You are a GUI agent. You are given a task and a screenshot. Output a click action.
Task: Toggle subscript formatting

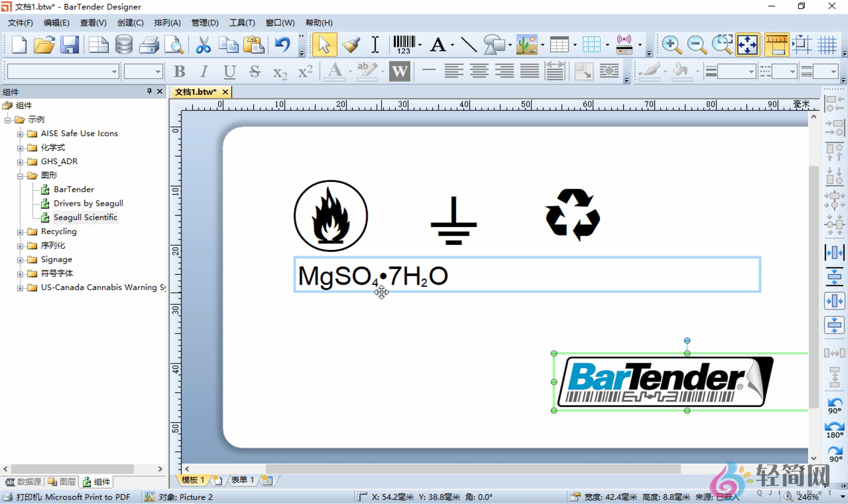point(279,71)
